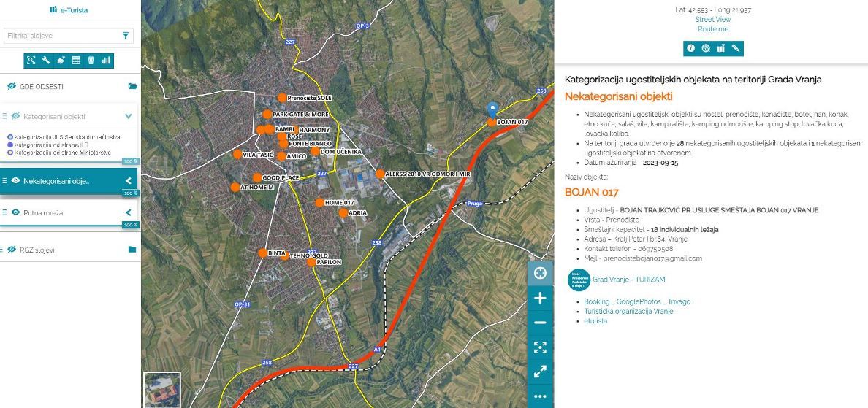Open the attribute table tool

point(76,61)
